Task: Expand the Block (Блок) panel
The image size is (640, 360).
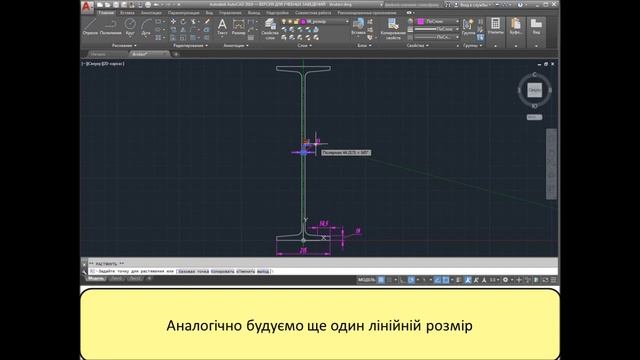Action: coord(364,46)
